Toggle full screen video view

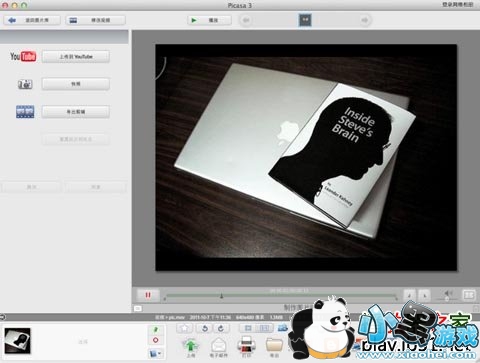(x=469, y=295)
